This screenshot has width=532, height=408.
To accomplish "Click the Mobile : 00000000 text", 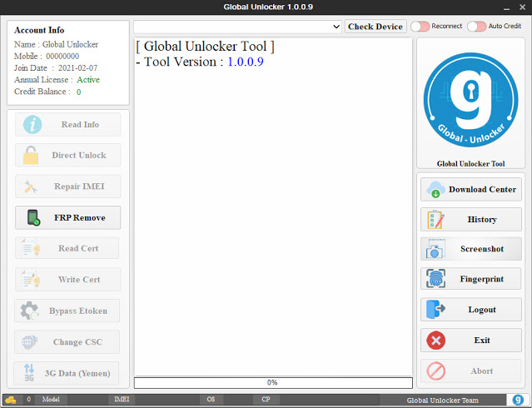I will point(47,56).
